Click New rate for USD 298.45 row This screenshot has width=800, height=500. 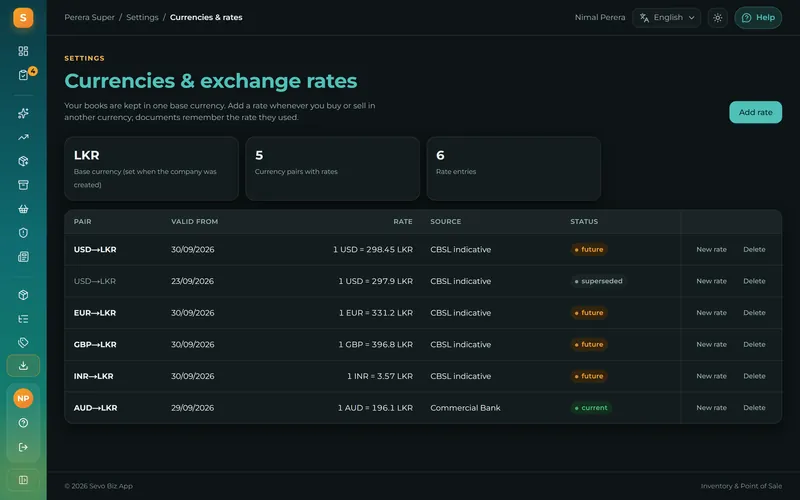point(711,249)
